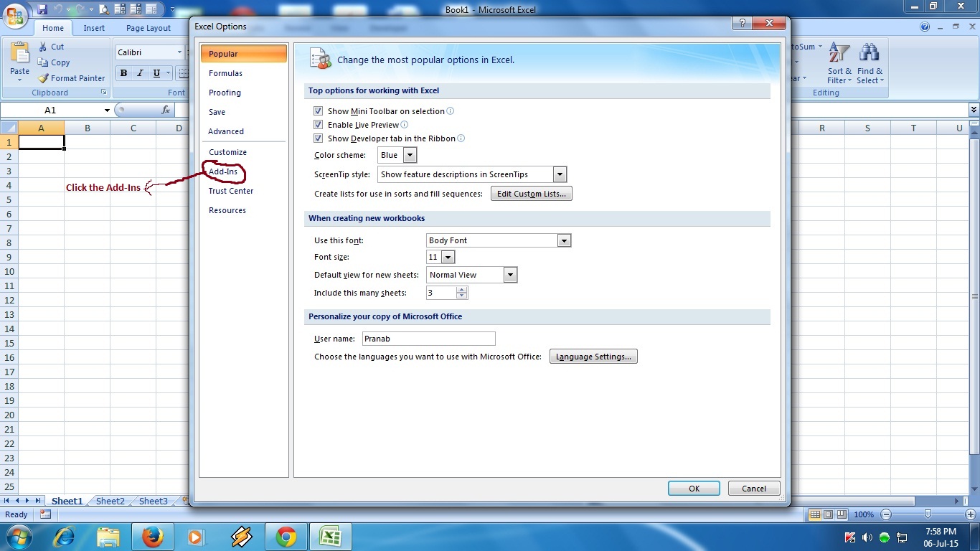Select the Formulas options category
980x551 pixels.
(x=226, y=73)
